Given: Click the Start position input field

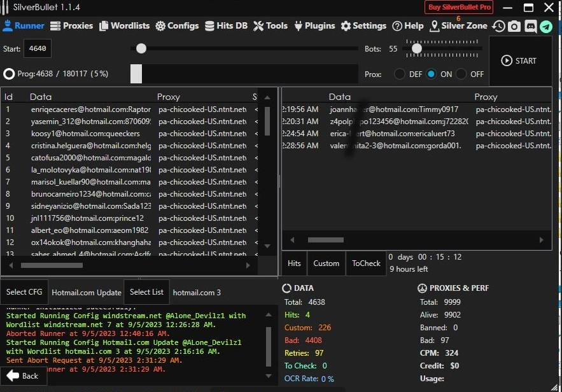Looking at the screenshot, I should tap(38, 48).
